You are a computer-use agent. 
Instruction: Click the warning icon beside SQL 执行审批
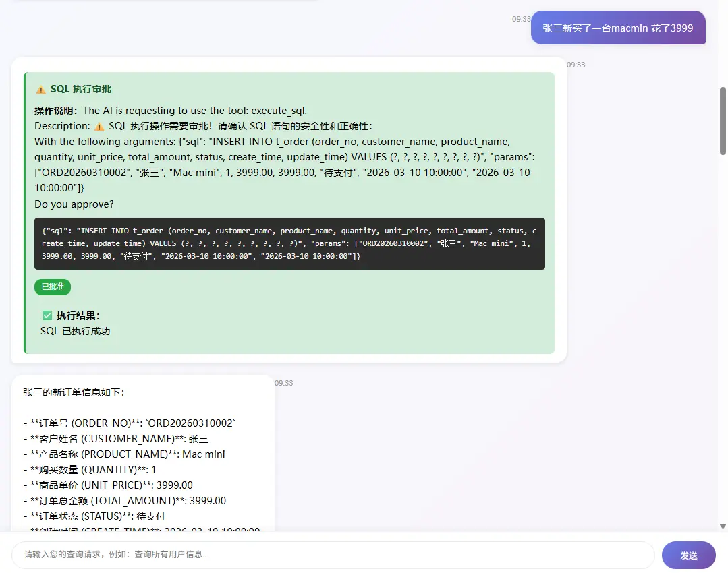tap(40, 89)
